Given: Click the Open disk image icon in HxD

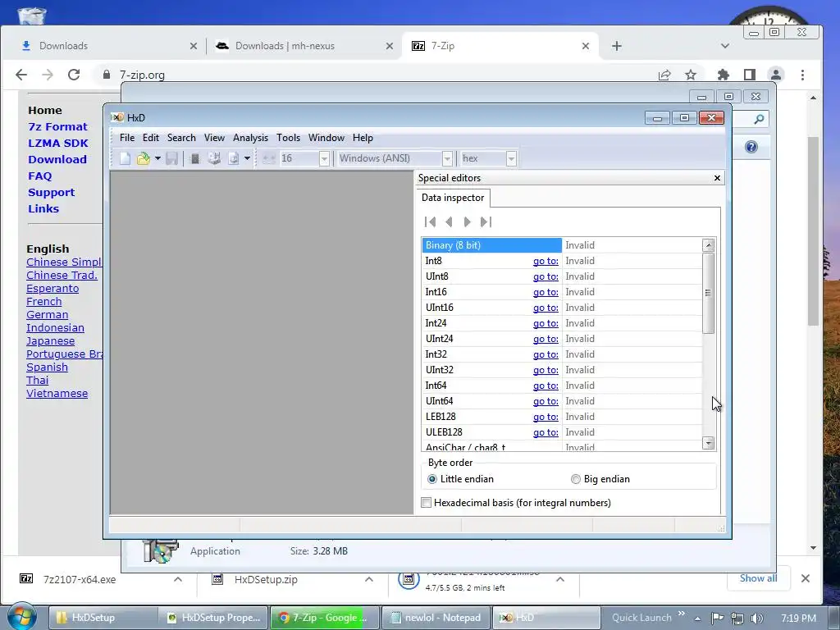Looking at the screenshot, I should click(233, 158).
